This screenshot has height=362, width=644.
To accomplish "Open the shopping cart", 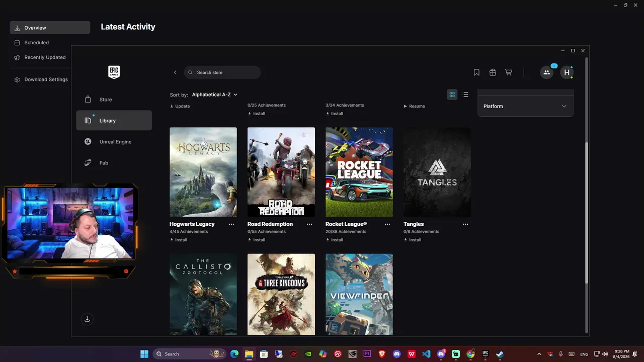I will [509, 72].
